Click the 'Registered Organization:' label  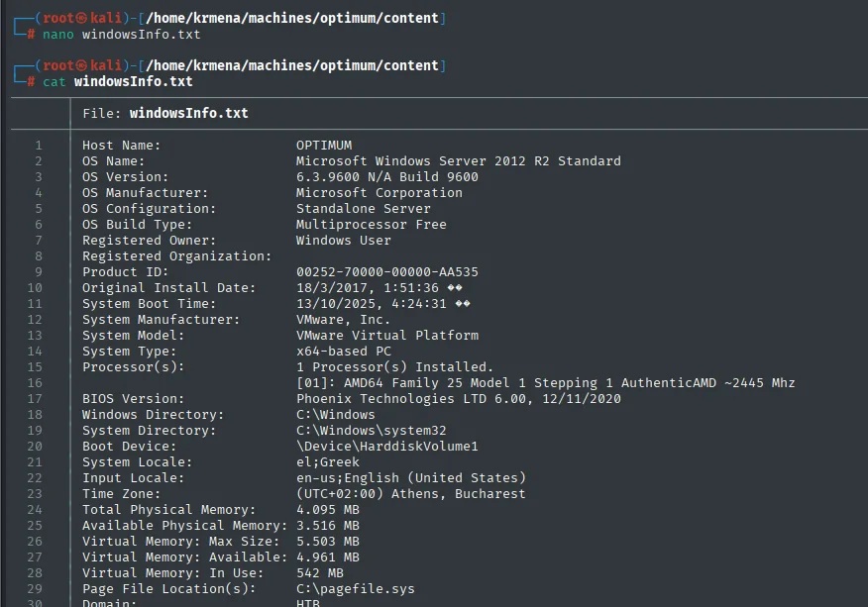pyautogui.click(x=177, y=256)
